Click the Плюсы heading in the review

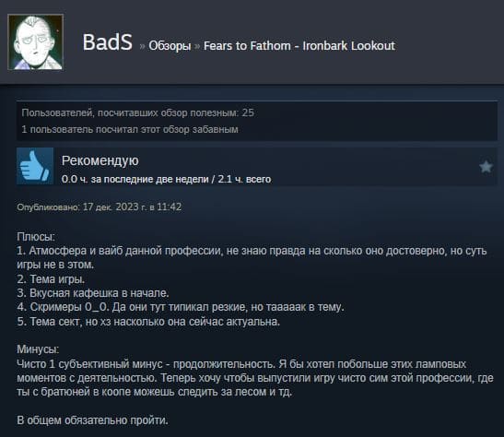click(x=36, y=237)
